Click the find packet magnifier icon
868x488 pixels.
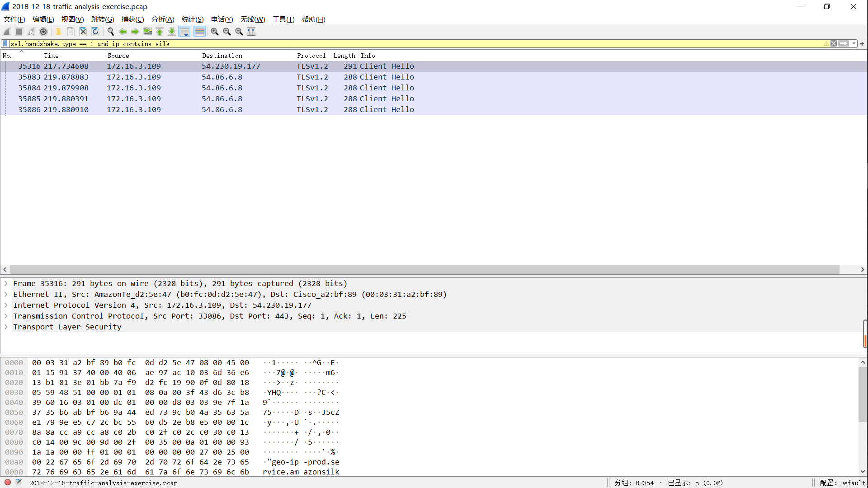110,32
